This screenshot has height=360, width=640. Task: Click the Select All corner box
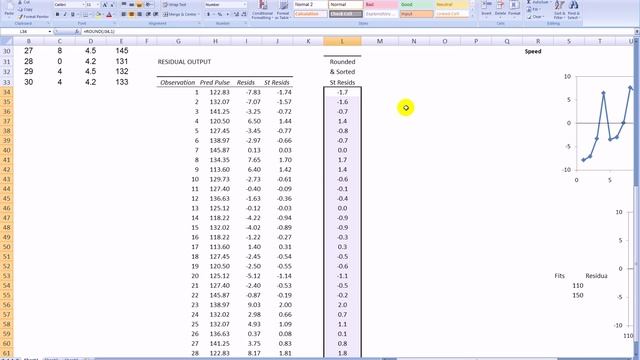[x=7, y=41]
